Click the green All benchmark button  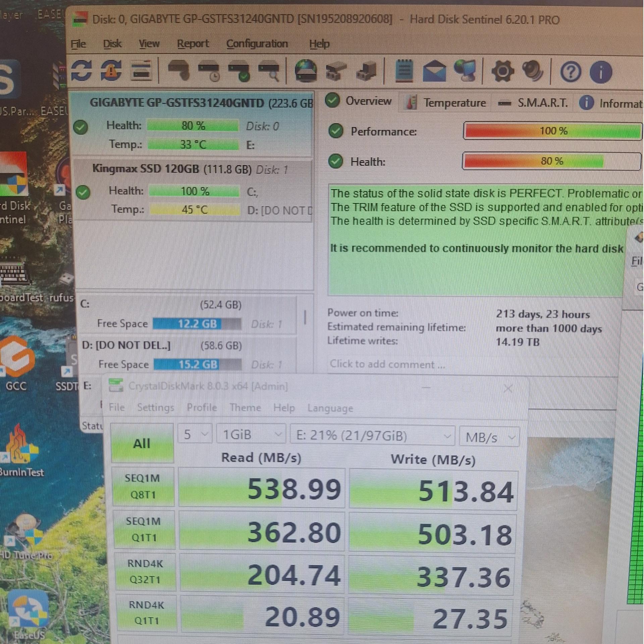[x=142, y=443]
